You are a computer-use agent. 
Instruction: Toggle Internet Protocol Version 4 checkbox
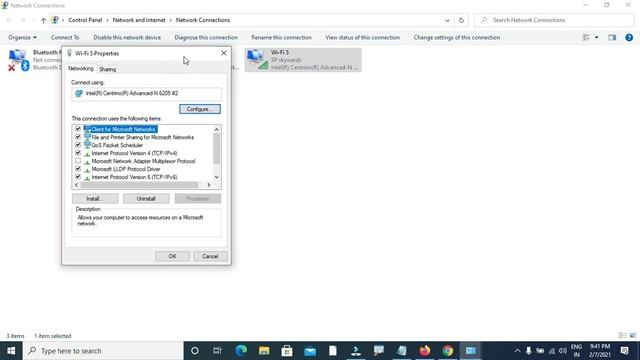tap(78, 153)
